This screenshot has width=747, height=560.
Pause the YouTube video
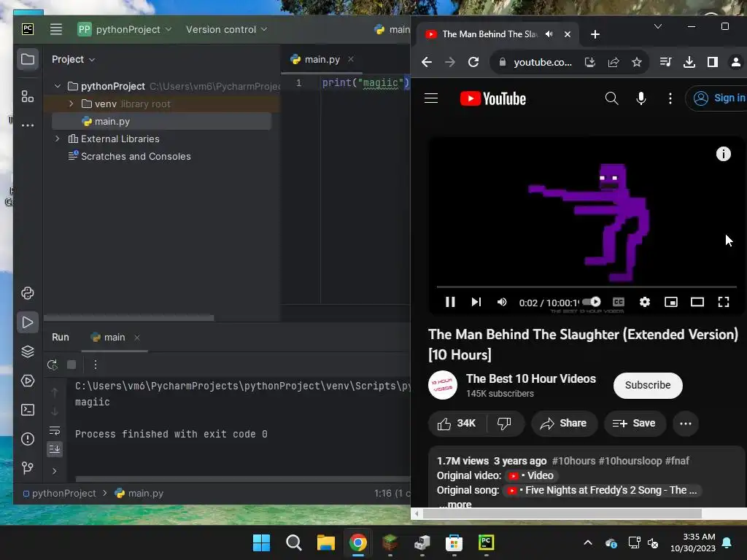tap(450, 302)
